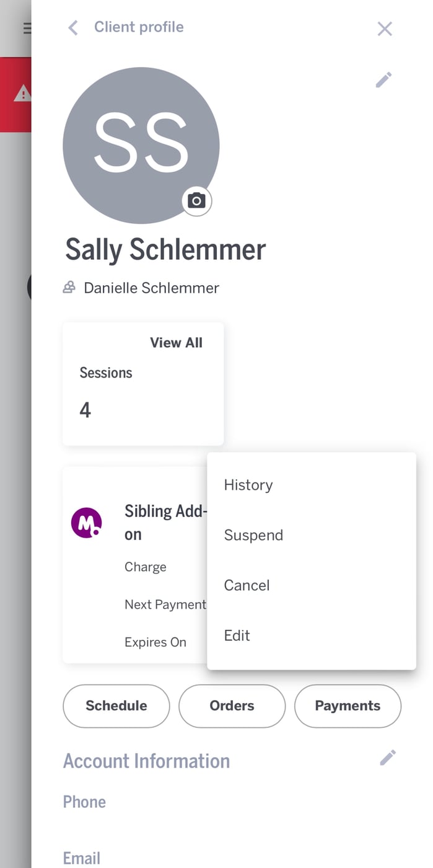Image resolution: width=433 pixels, height=868 pixels.
Task: Edit Account Information with the pencil icon
Action: pyautogui.click(x=388, y=758)
